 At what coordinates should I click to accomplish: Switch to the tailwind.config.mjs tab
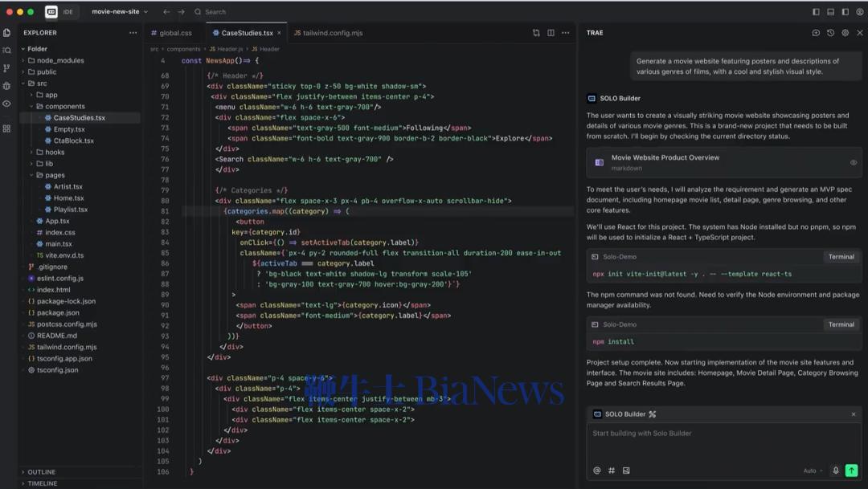[x=328, y=33]
